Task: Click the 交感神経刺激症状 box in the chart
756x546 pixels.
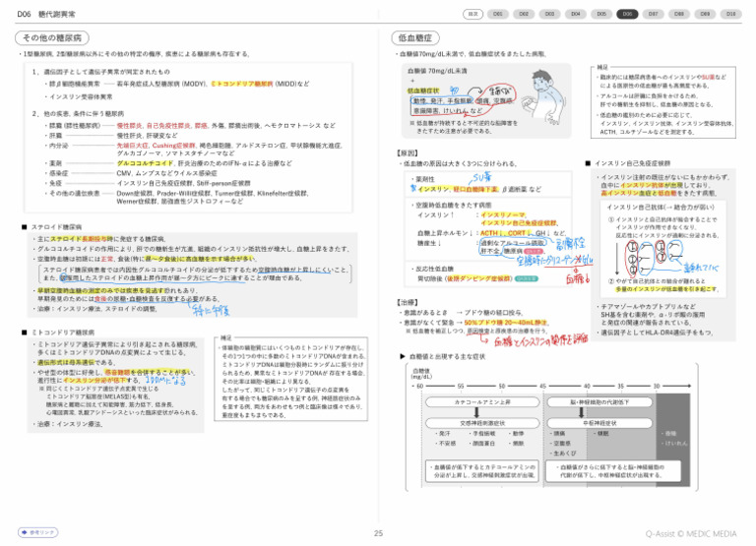Action: tap(482, 423)
